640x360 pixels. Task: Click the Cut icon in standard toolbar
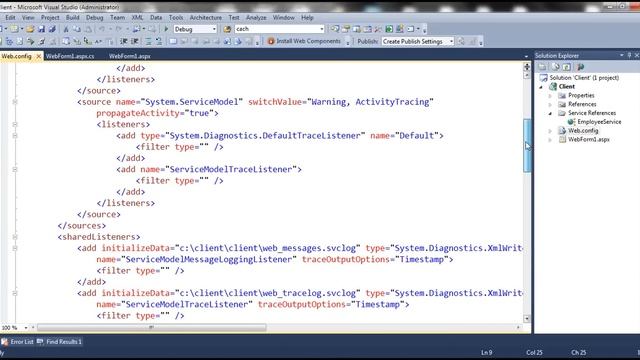tap(66, 29)
